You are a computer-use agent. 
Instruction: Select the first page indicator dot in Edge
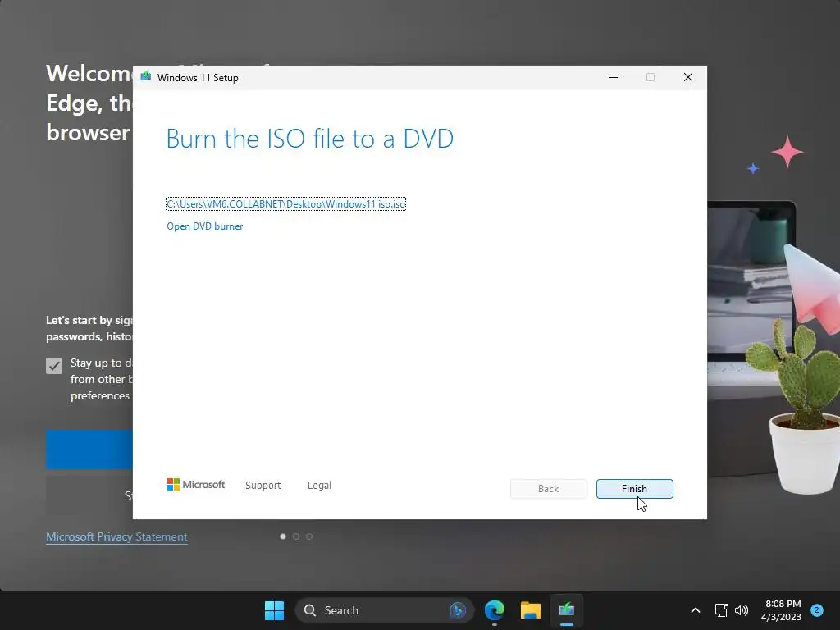point(283,536)
